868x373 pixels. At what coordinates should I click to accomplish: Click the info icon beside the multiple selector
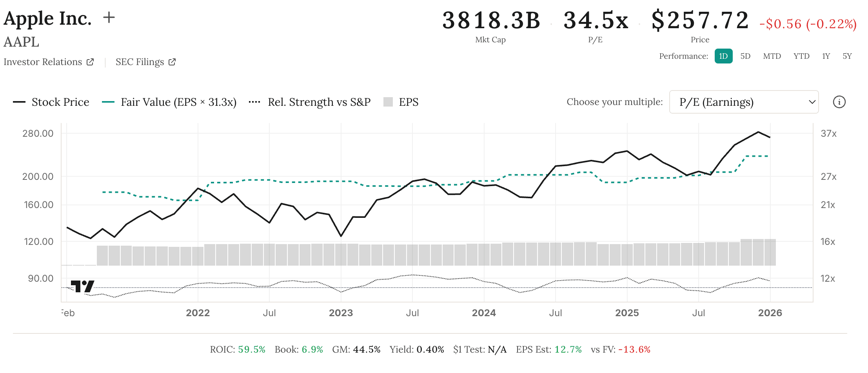point(839,102)
